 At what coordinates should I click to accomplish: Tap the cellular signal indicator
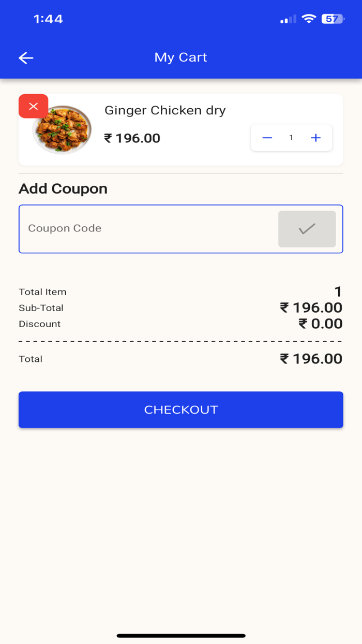click(288, 19)
